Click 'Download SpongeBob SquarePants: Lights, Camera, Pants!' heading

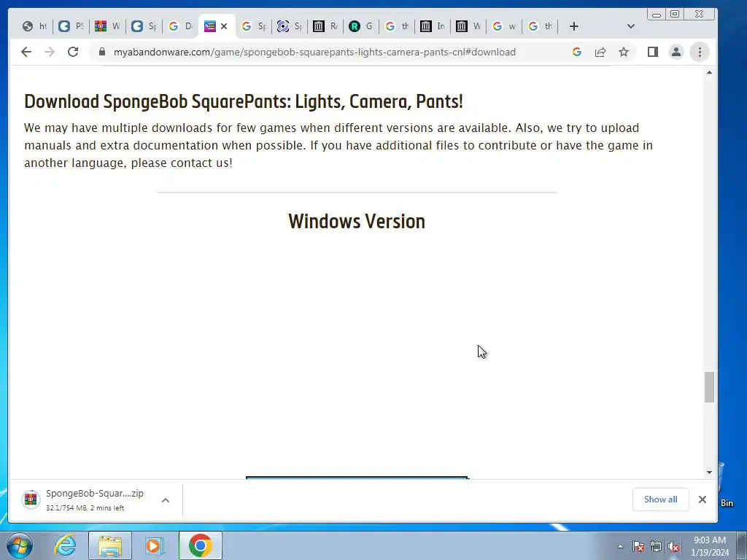tap(244, 101)
